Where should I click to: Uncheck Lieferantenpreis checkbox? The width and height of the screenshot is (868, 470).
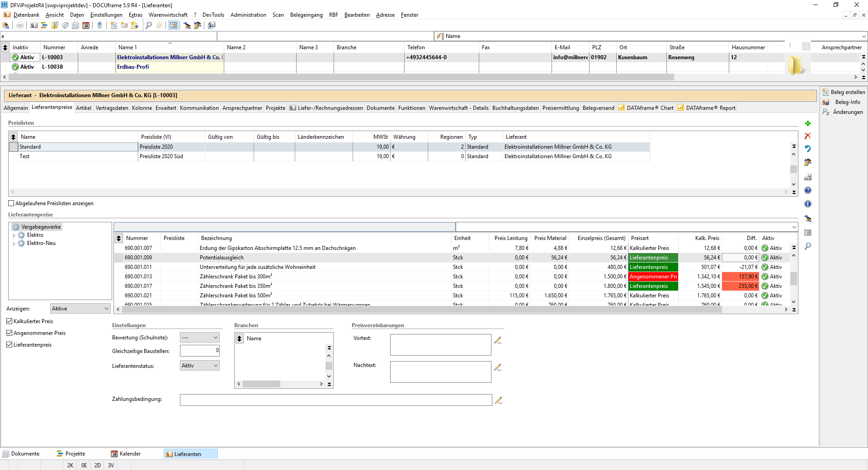point(9,345)
